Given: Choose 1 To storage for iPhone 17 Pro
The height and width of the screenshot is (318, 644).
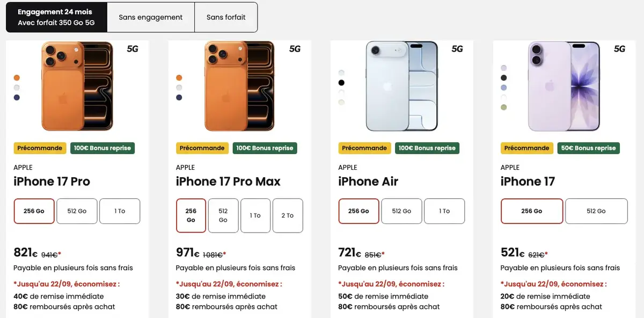Looking at the screenshot, I should pos(120,211).
